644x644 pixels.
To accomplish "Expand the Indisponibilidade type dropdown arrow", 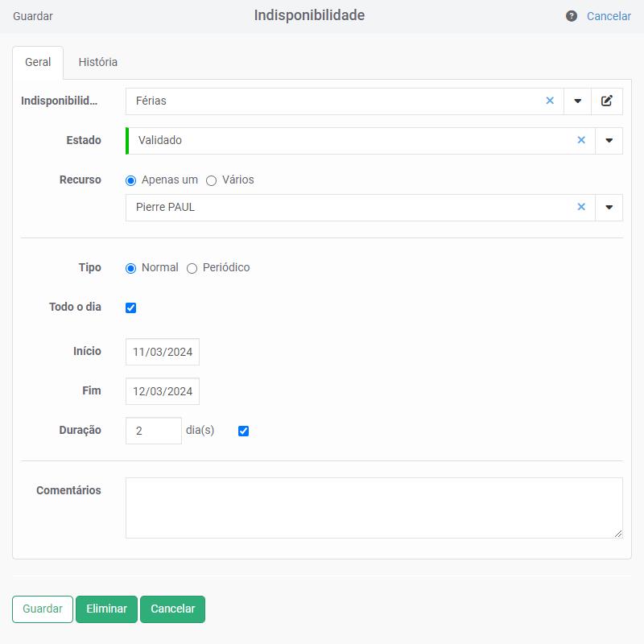I will (x=577, y=101).
